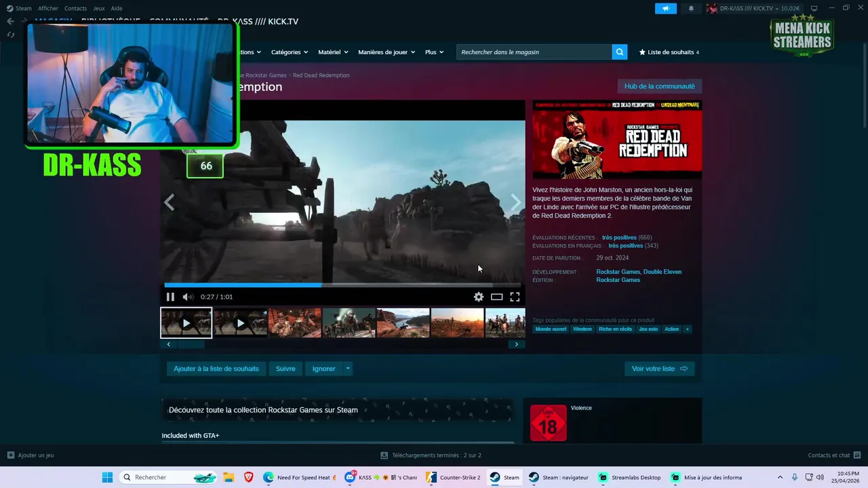Click Ajouter un jeu plus icon
868x488 pixels.
point(10,455)
